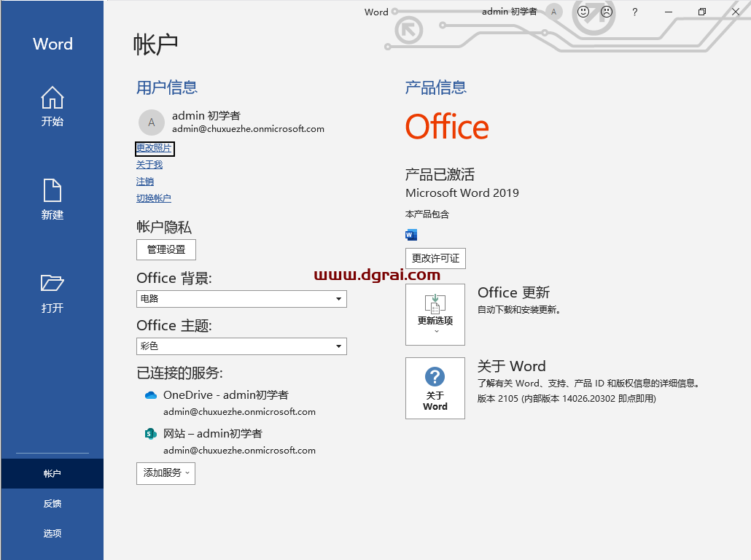Select the 选项 item in sidebar
751x560 pixels.
pyautogui.click(x=52, y=533)
